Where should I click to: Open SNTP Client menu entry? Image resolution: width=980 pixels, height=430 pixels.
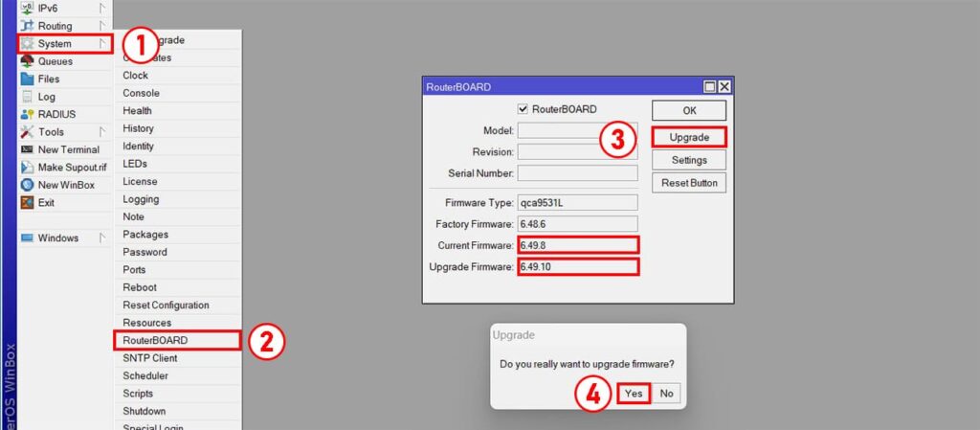(x=177, y=358)
